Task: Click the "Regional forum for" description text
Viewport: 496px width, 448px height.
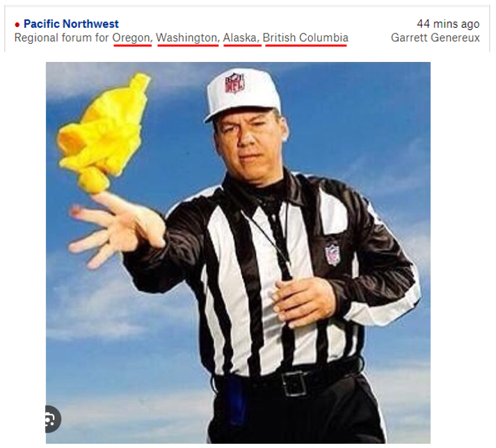Action: (62, 38)
